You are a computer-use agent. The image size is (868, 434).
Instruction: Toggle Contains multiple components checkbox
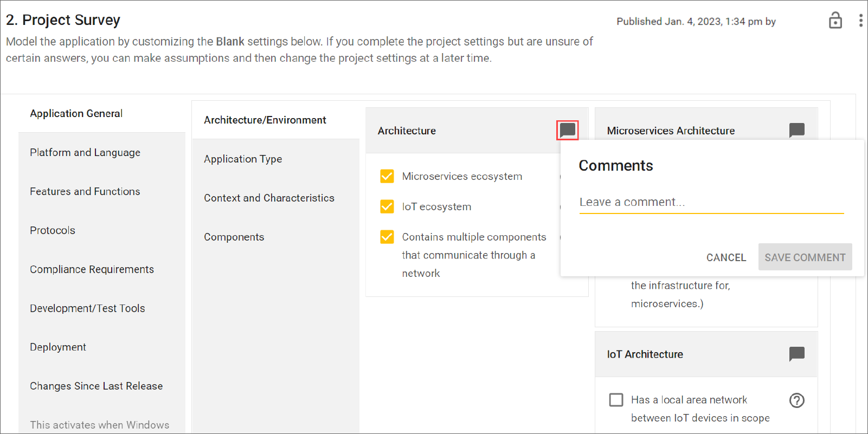point(387,237)
